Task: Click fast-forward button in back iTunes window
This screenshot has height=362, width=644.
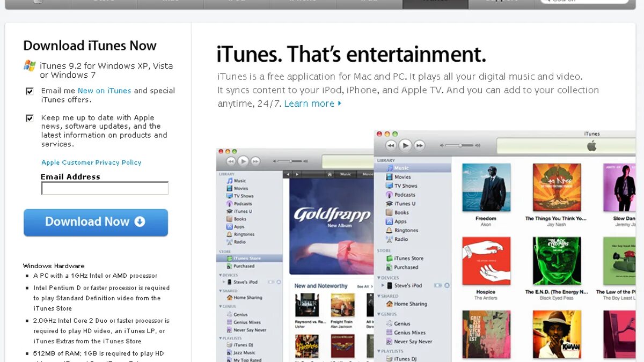Action: click(255, 161)
